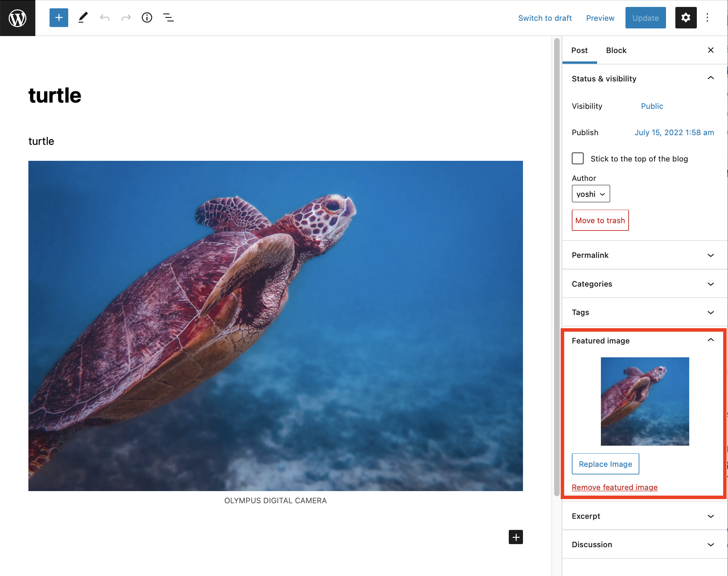Click the turtle featured image thumbnail

(x=645, y=401)
